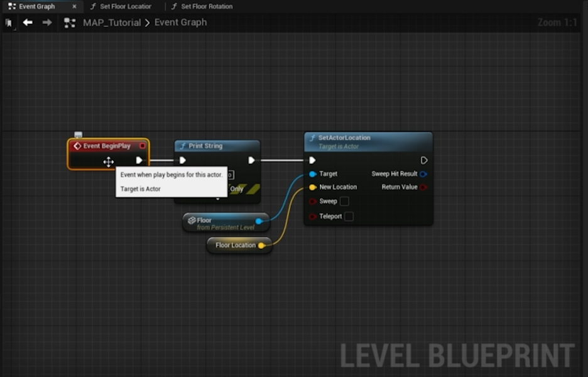This screenshot has height=377, width=588.
Task: Select the SetActorLocation node header
Action: point(368,142)
